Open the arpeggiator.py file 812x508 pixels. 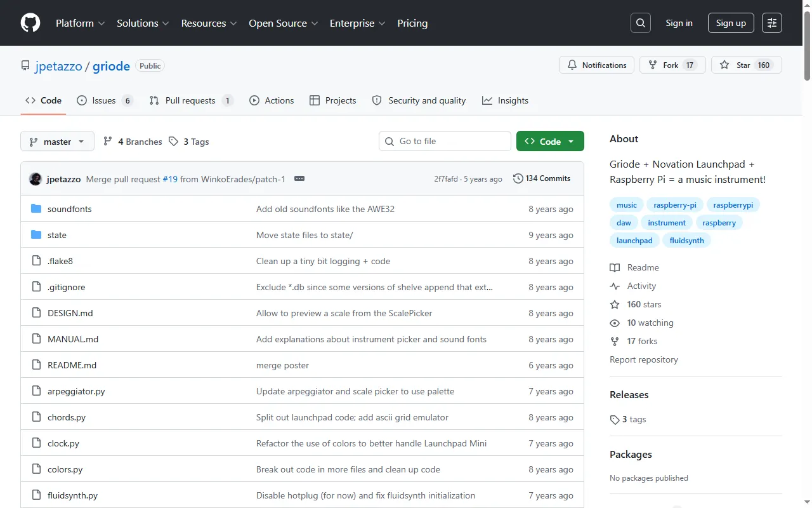point(76,391)
